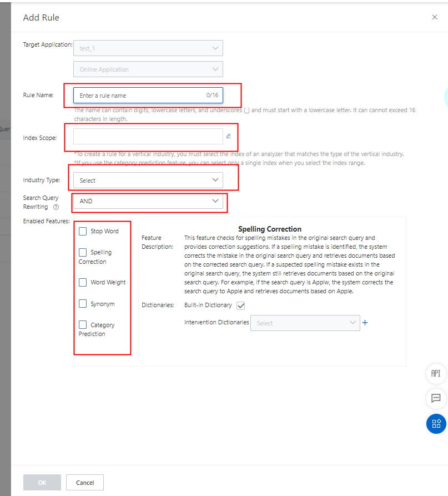
Task: Enable the Category Prediction checkbox
Action: click(83, 324)
